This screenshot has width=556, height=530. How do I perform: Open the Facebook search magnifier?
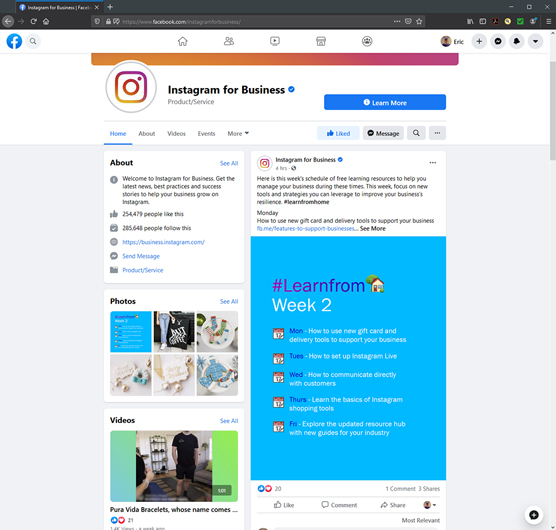(x=33, y=41)
